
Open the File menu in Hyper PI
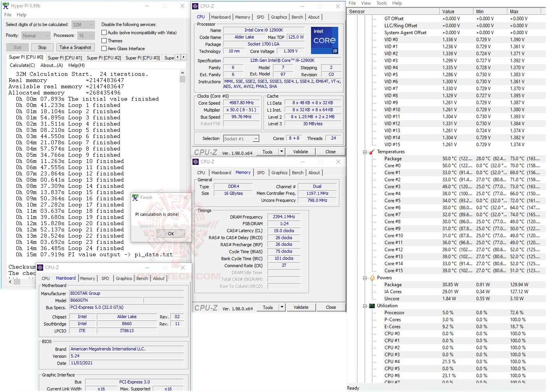(8, 15)
